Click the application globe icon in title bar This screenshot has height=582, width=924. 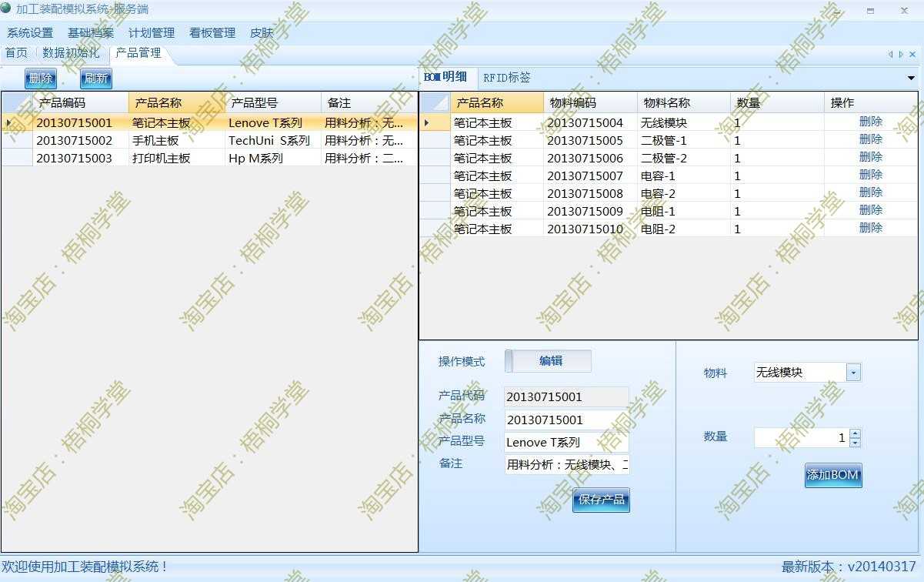[x=6, y=8]
